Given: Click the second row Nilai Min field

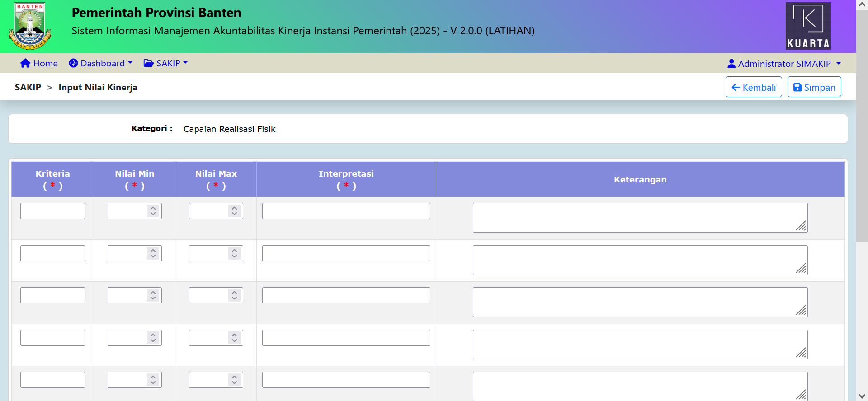Looking at the screenshot, I should pos(135,253).
